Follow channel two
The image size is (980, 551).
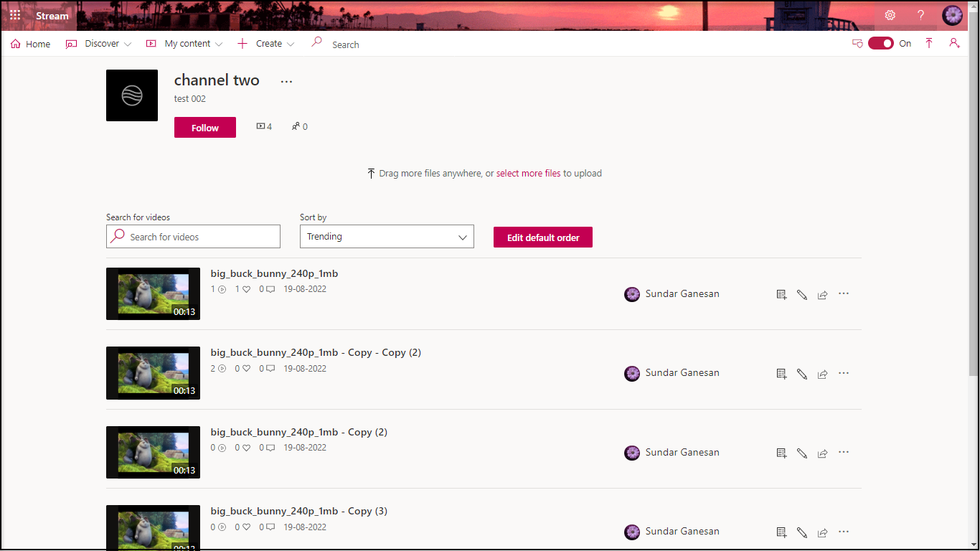204,128
